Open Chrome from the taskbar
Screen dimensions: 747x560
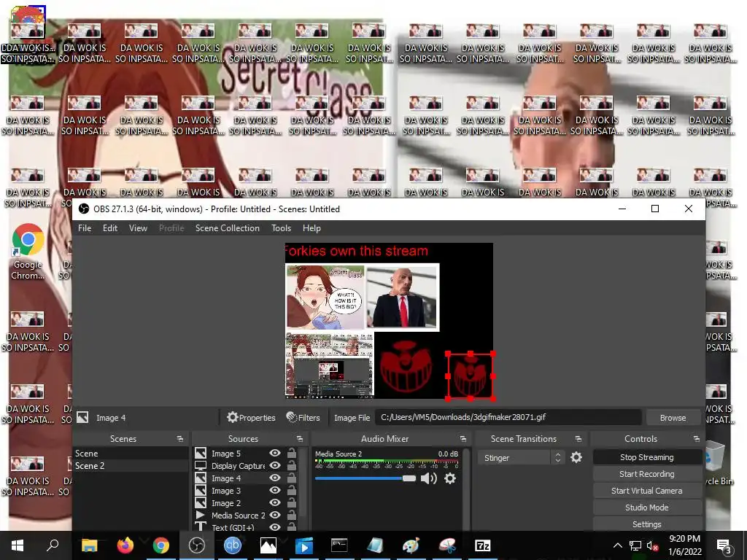(x=161, y=545)
